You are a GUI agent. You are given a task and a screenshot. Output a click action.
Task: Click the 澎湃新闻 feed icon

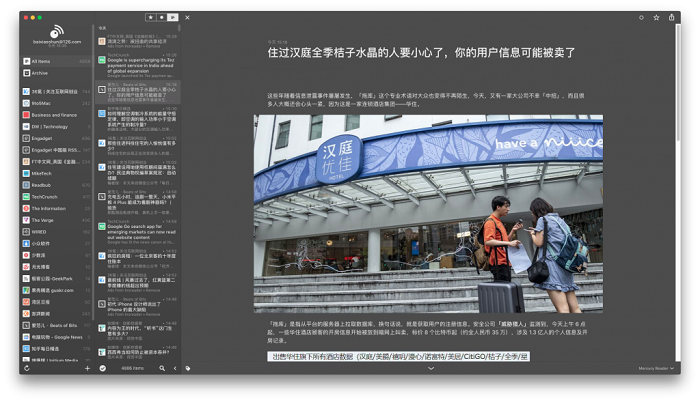pyautogui.click(x=26, y=314)
